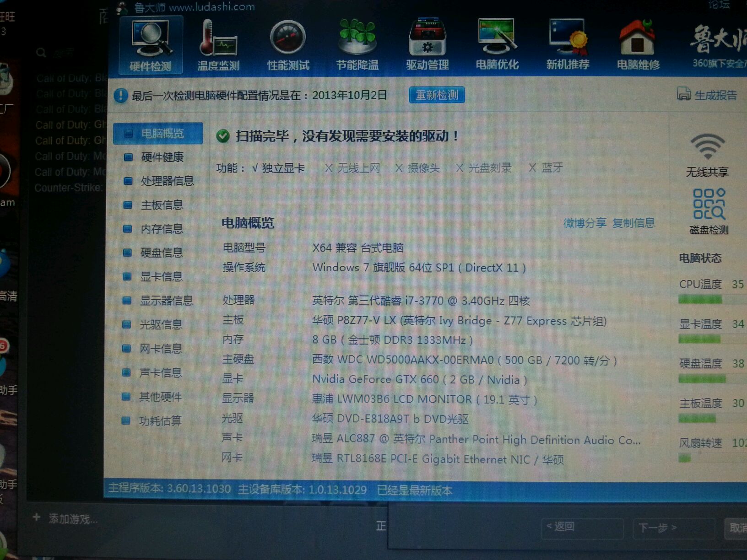Click the 摄像头 feature entry
The height and width of the screenshot is (560, 747).
pyautogui.click(x=417, y=168)
